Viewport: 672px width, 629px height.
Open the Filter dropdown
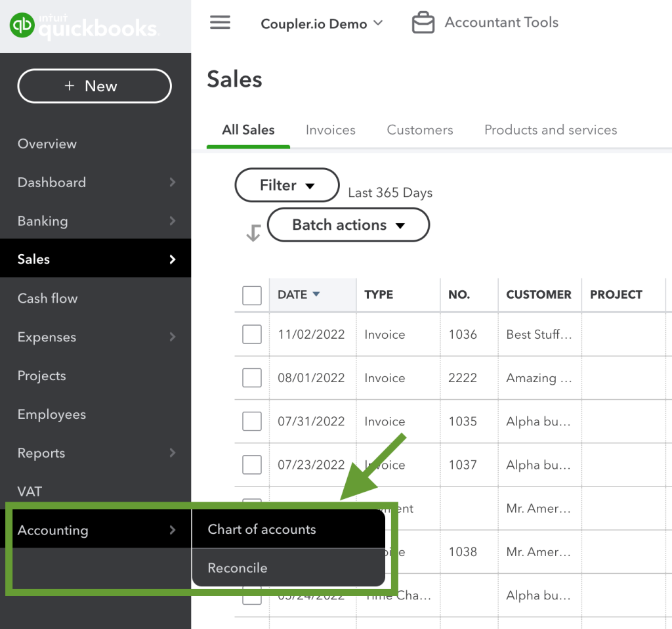(x=287, y=185)
